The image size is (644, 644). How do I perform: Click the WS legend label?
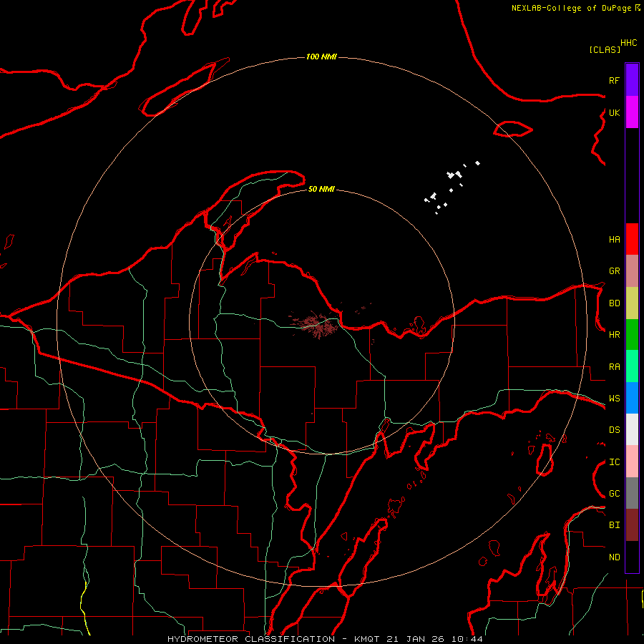(614, 399)
